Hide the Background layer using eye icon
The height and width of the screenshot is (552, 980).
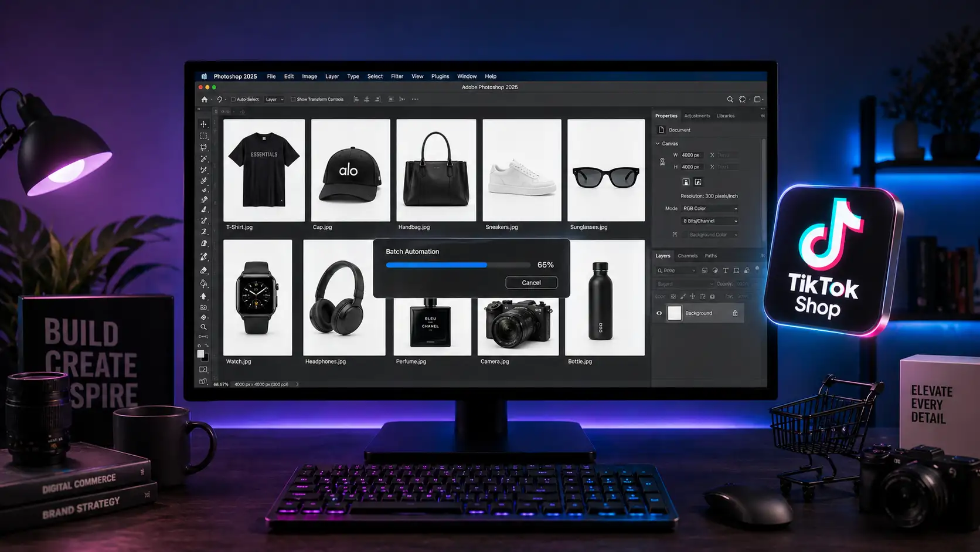(659, 313)
